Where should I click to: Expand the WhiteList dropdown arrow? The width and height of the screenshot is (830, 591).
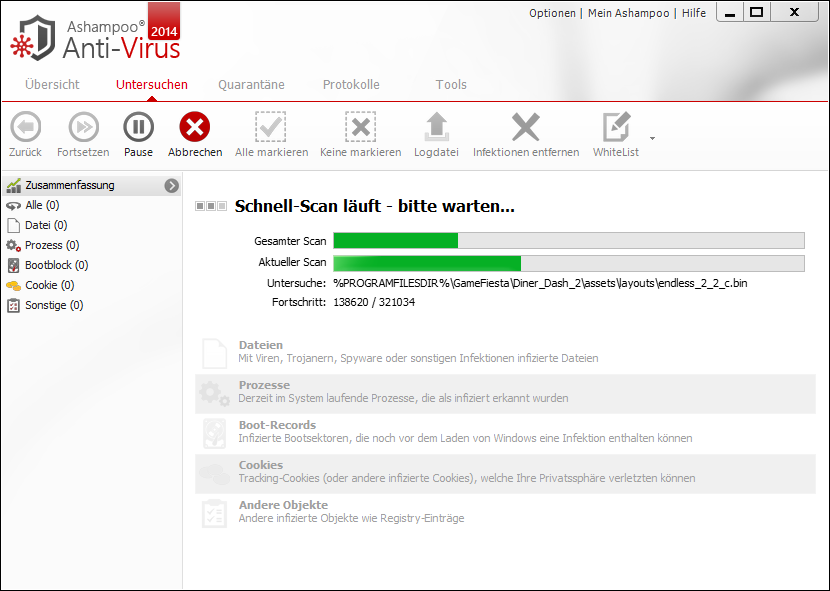[653, 138]
